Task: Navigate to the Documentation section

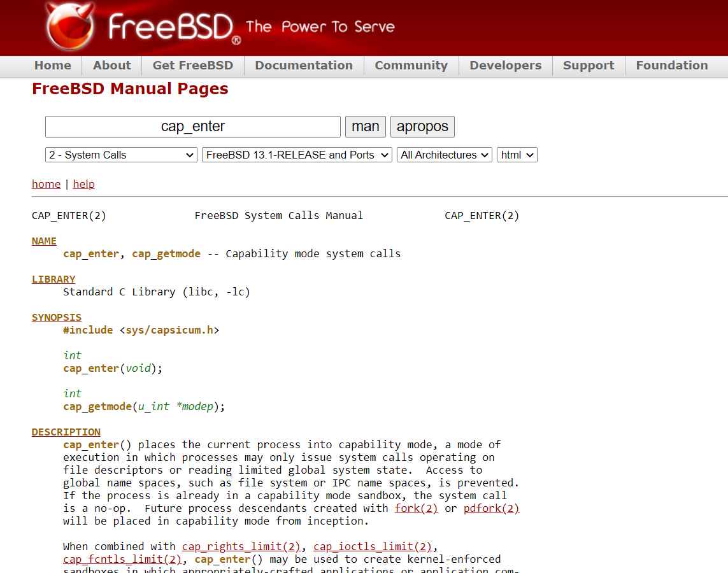Action: (304, 66)
